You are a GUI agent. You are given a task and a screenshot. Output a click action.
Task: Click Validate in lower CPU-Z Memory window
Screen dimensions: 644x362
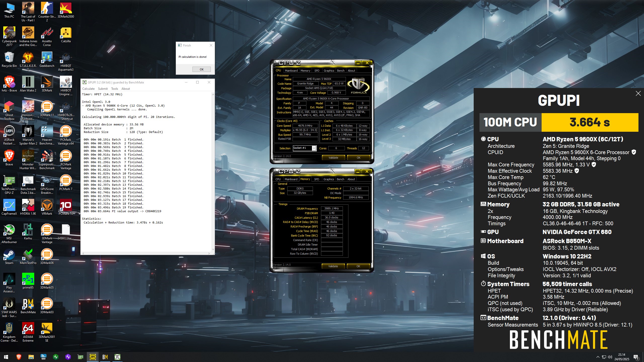[x=333, y=266]
